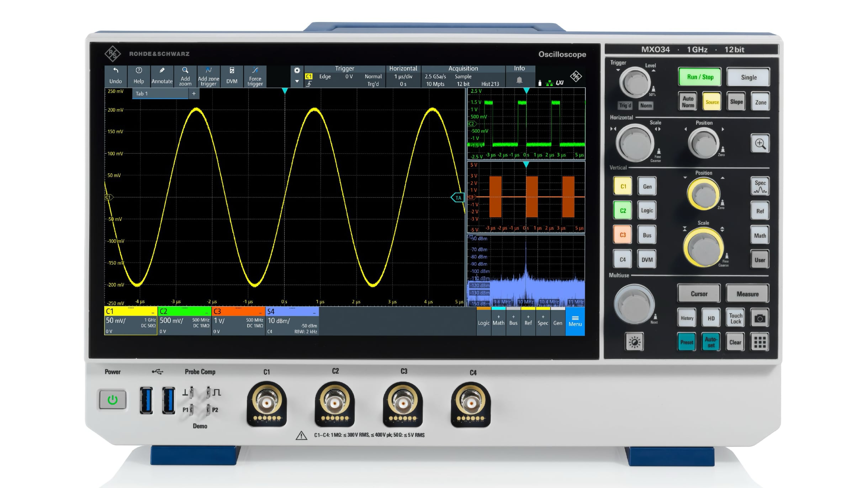Add Math from the signal bar
Image resolution: width=868 pixels, height=488 pixels.
498,321
